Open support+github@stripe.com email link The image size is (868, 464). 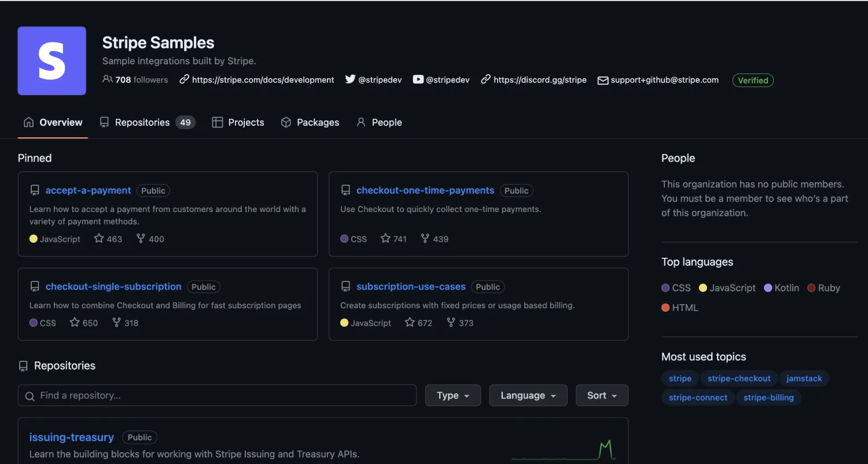tap(664, 80)
